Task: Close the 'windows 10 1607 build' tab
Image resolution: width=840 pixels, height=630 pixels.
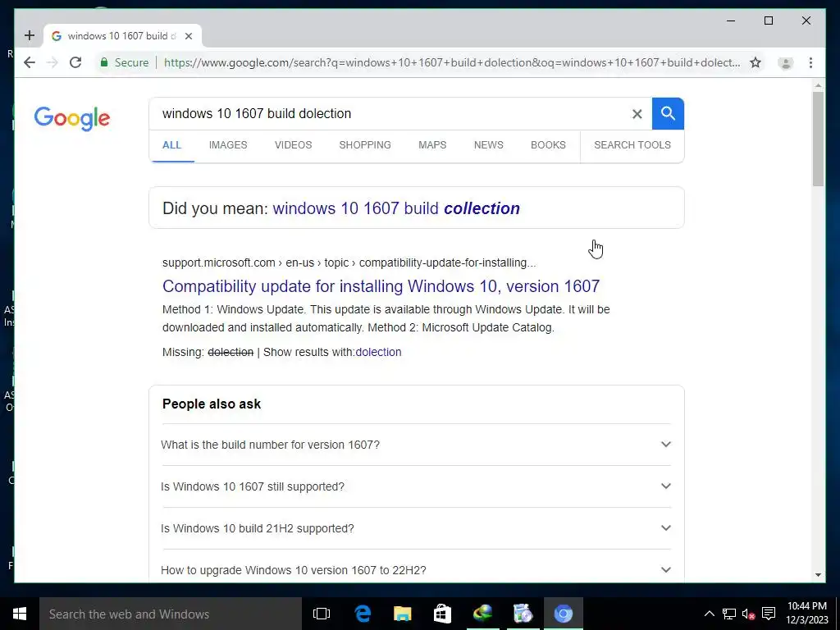Action: [x=189, y=36]
